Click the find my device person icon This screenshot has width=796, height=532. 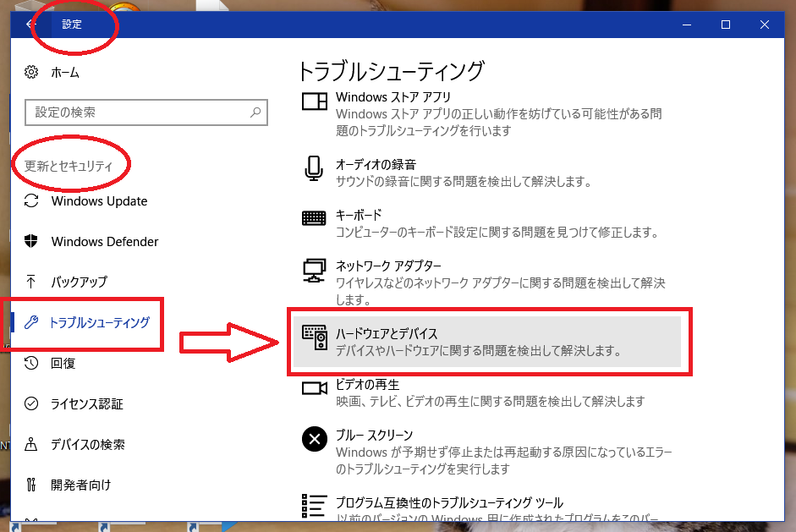31,444
